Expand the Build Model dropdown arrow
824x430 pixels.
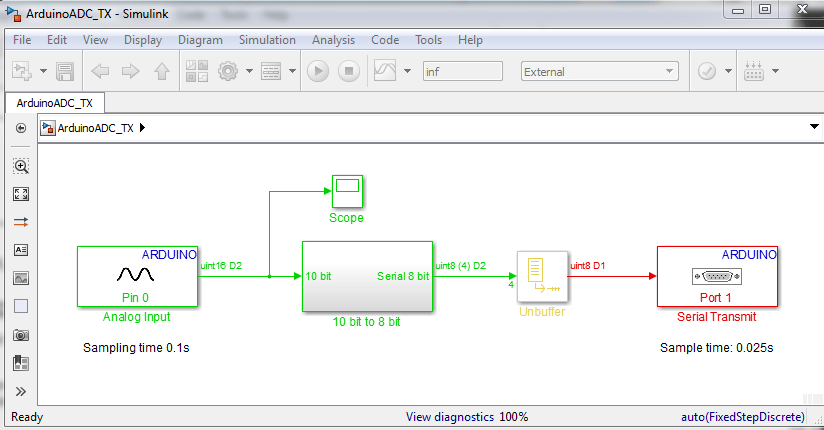(x=775, y=71)
